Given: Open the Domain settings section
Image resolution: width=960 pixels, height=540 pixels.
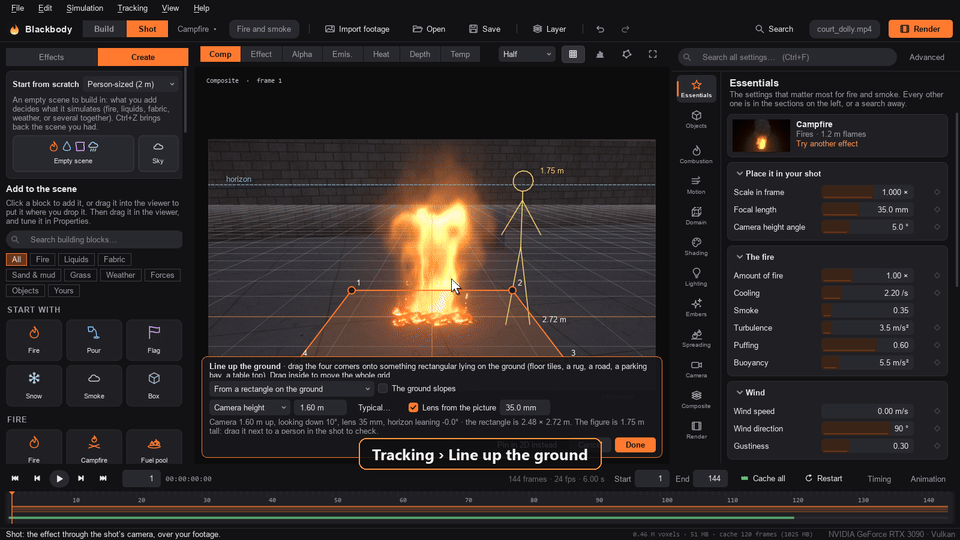Looking at the screenshot, I should (696, 216).
